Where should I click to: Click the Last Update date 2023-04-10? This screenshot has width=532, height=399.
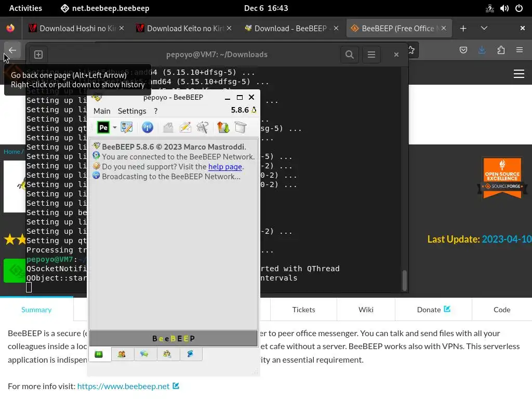click(x=507, y=239)
